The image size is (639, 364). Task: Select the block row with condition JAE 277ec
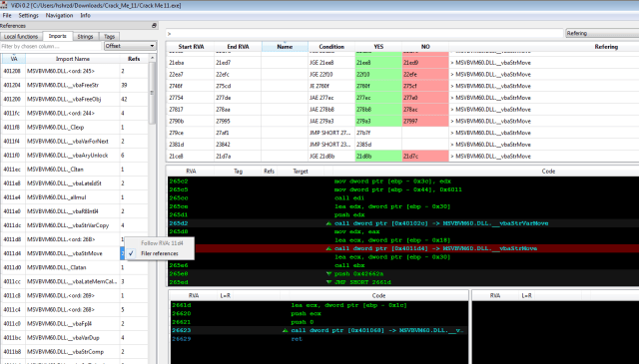402,98
